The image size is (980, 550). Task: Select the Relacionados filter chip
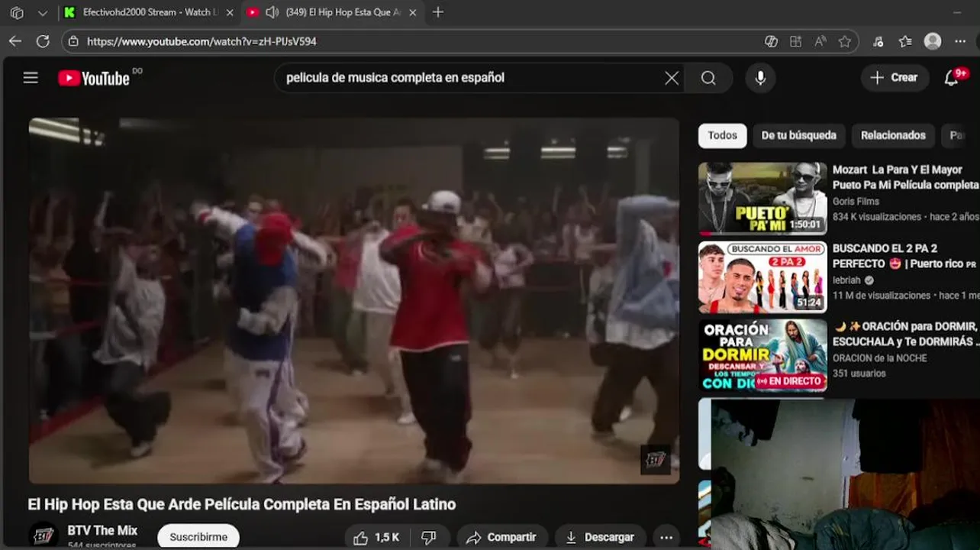click(893, 135)
